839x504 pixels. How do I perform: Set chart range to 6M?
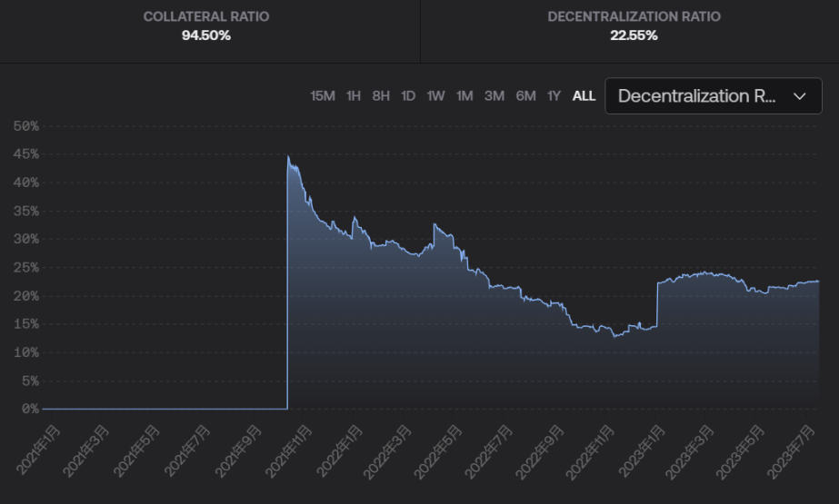[525, 96]
